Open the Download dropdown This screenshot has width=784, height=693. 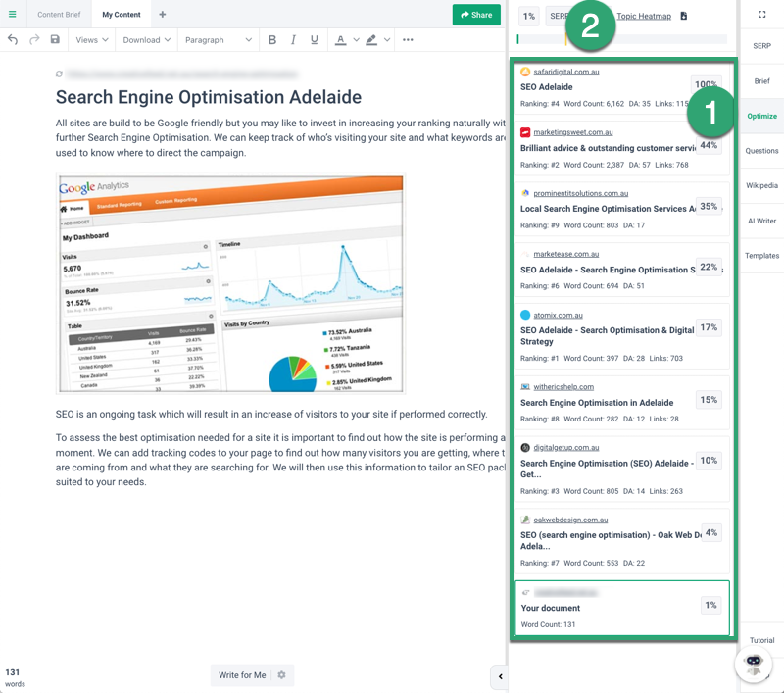(146, 40)
